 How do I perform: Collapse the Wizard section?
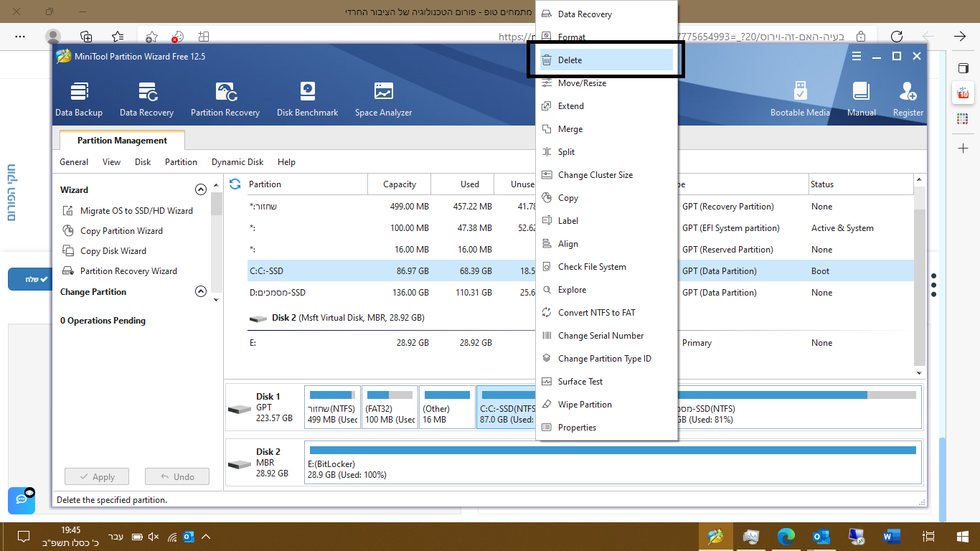coord(201,190)
